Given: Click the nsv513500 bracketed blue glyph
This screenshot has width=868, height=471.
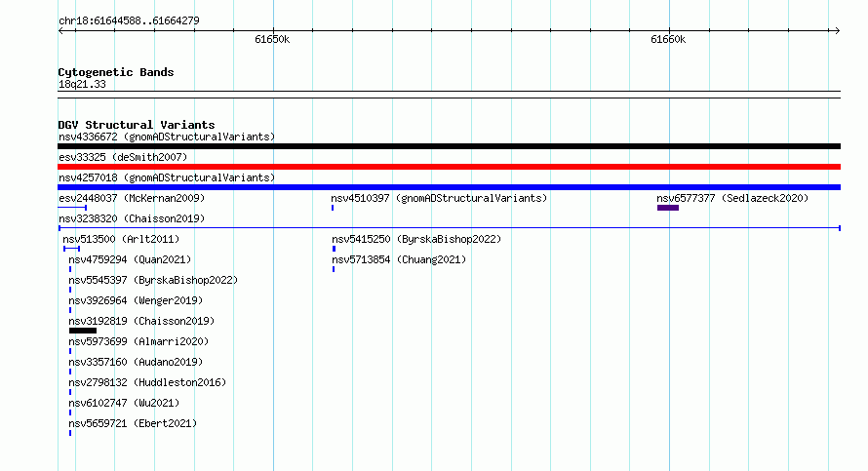Looking at the screenshot, I should 72,249.
